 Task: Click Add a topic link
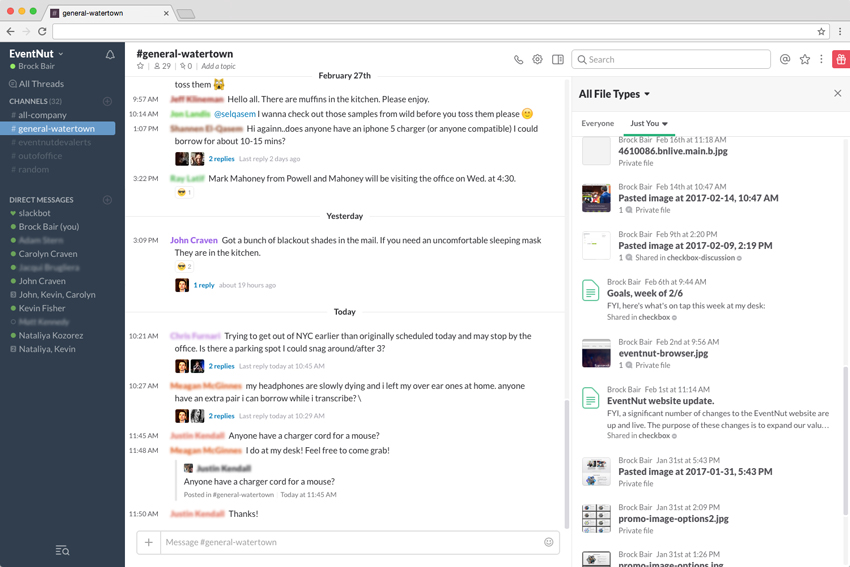pos(218,66)
